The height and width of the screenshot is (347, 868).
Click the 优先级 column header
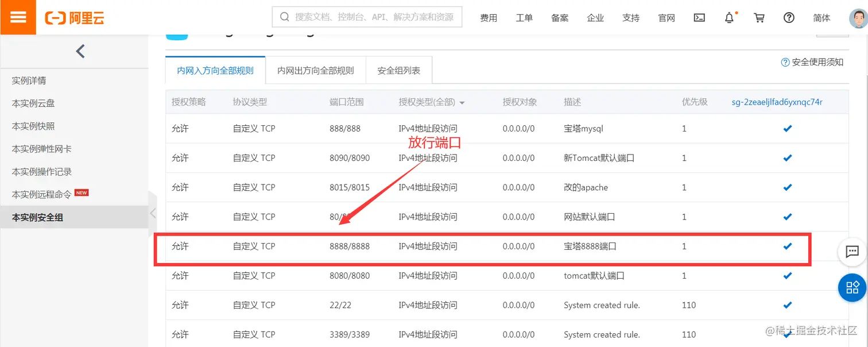coord(695,102)
